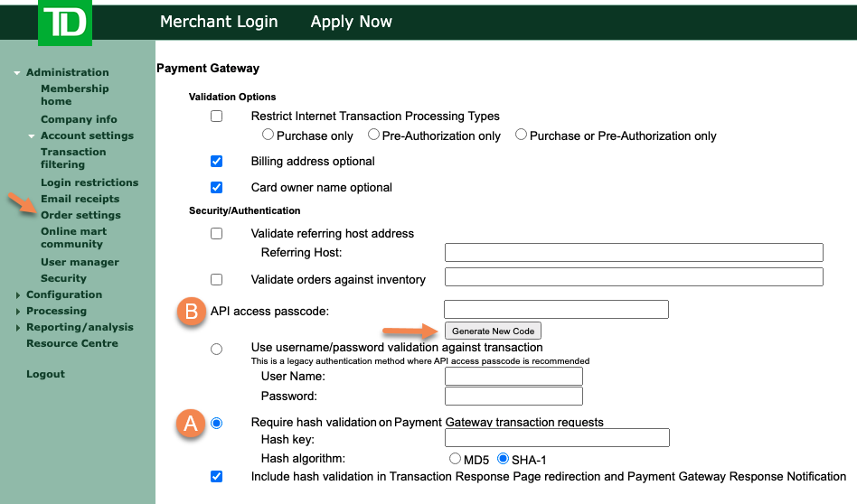Collapse the Administration section arrow
This screenshot has height=504, width=857.
coord(17,72)
